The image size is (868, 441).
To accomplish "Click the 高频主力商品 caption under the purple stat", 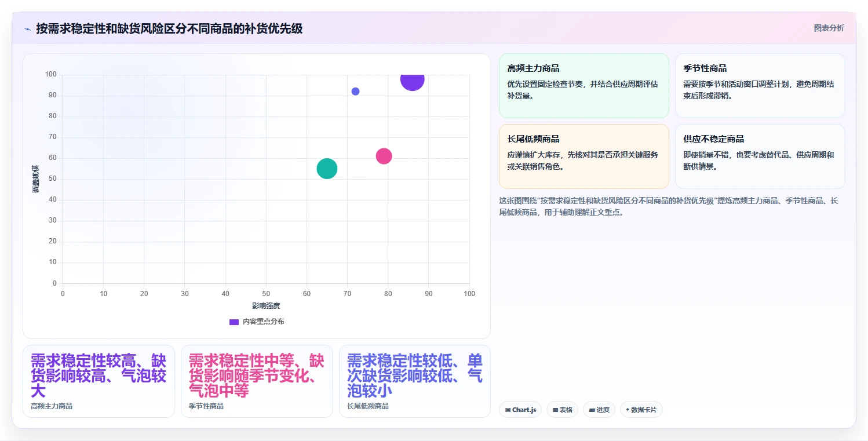I will [x=52, y=406].
